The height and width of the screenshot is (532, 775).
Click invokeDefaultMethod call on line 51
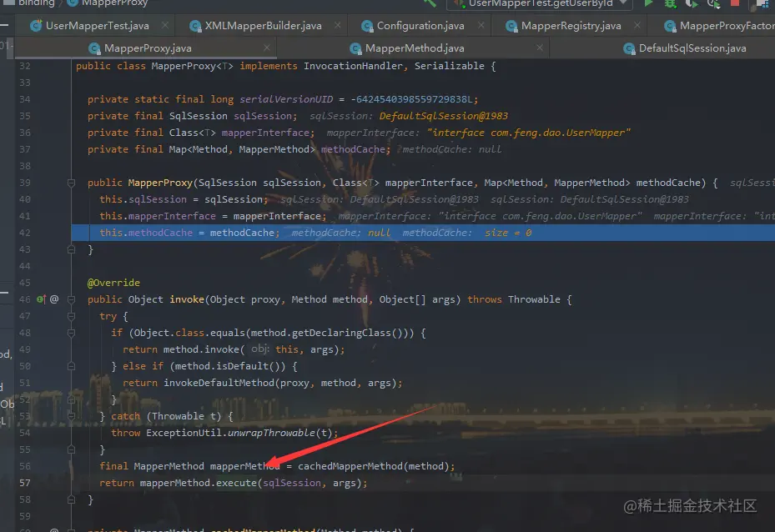click(219, 383)
